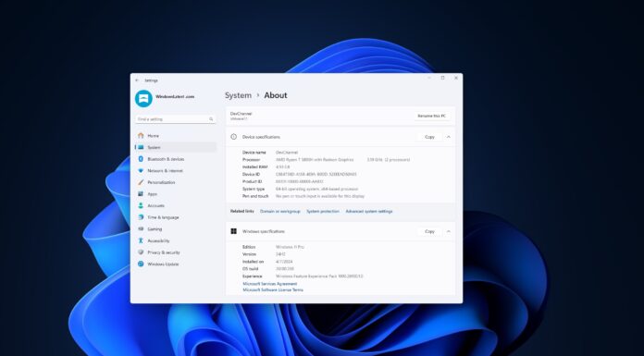Open the Microsoft Software License Terms link
Screen dimensions: 644x356
pos(273,290)
